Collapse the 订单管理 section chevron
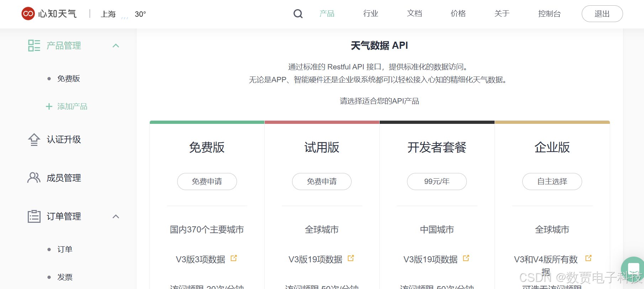644x289 pixels. (x=116, y=216)
